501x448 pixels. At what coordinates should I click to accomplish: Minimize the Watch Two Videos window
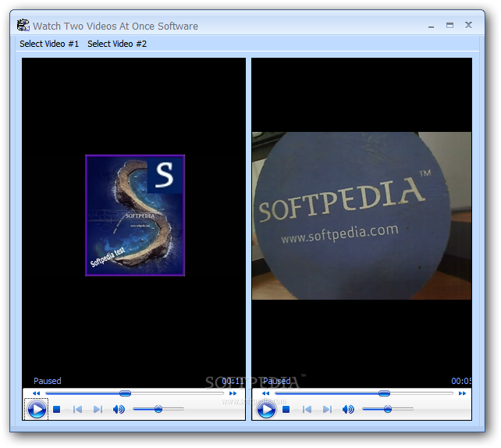431,26
